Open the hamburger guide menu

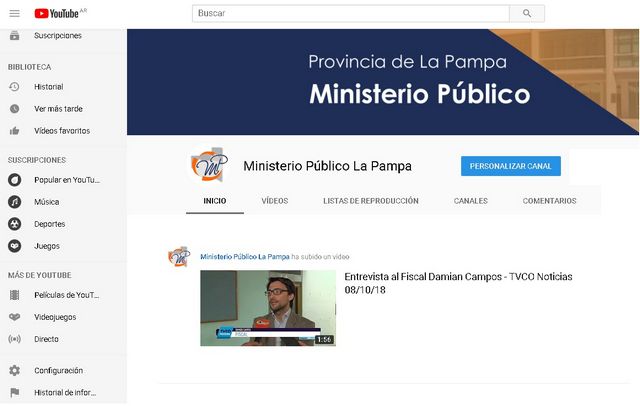tap(14, 13)
